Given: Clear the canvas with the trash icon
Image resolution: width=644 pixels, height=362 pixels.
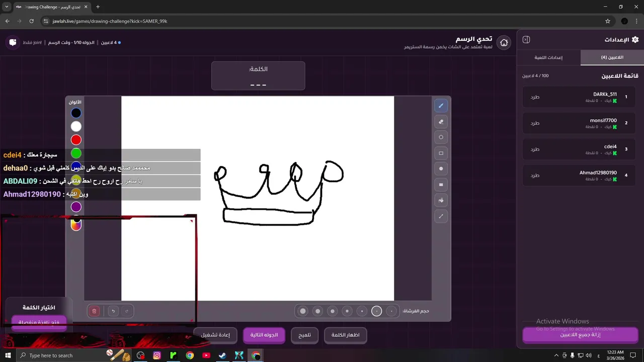Looking at the screenshot, I should click(94, 311).
